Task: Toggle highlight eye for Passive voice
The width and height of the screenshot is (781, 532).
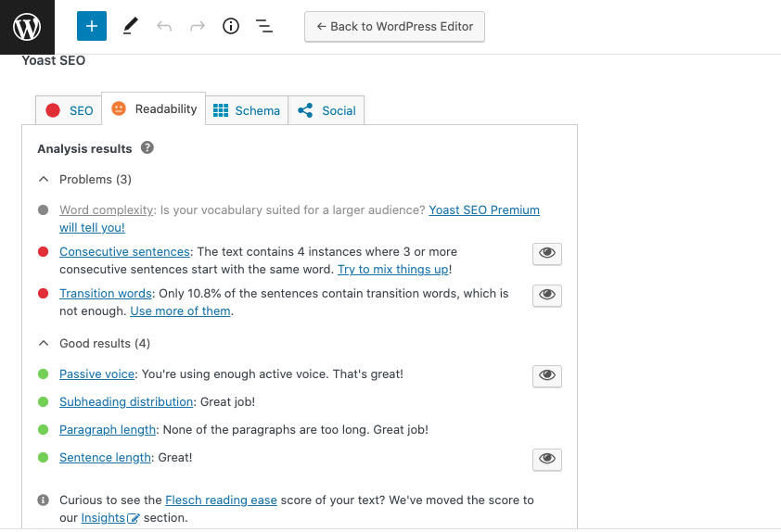Action: 547,375
